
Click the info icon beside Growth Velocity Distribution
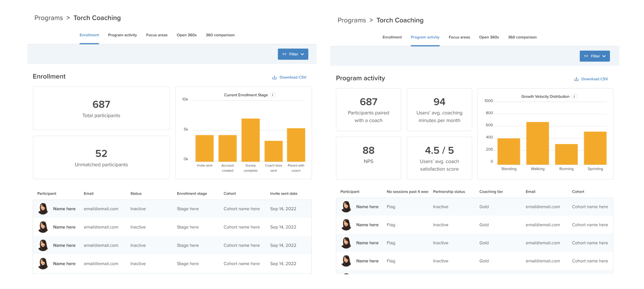click(574, 96)
